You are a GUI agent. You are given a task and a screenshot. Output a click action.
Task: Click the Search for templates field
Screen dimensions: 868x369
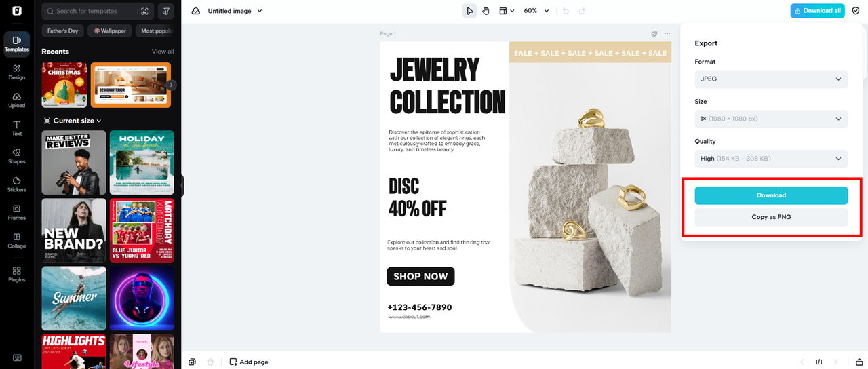(x=92, y=12)
